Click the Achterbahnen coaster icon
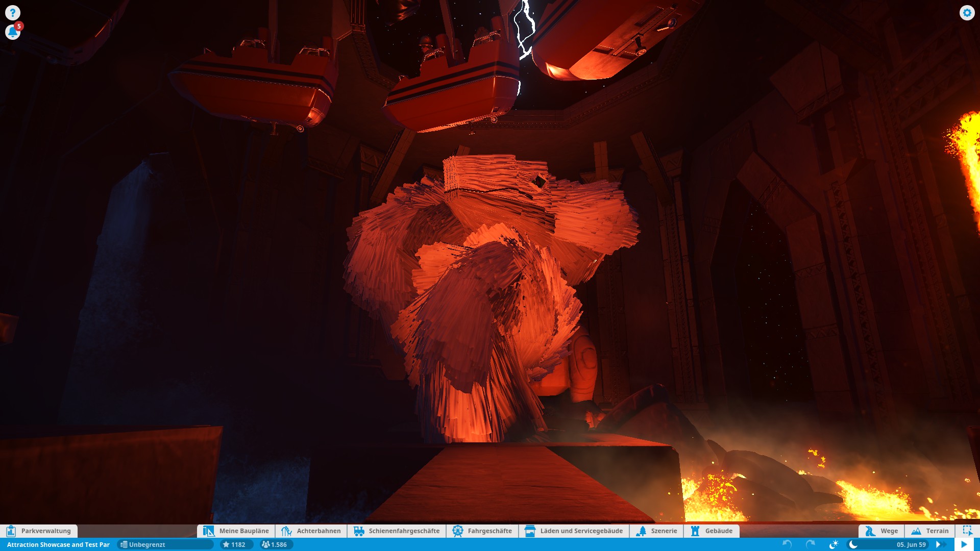980x551 pixels. click(x=286, y=531)
